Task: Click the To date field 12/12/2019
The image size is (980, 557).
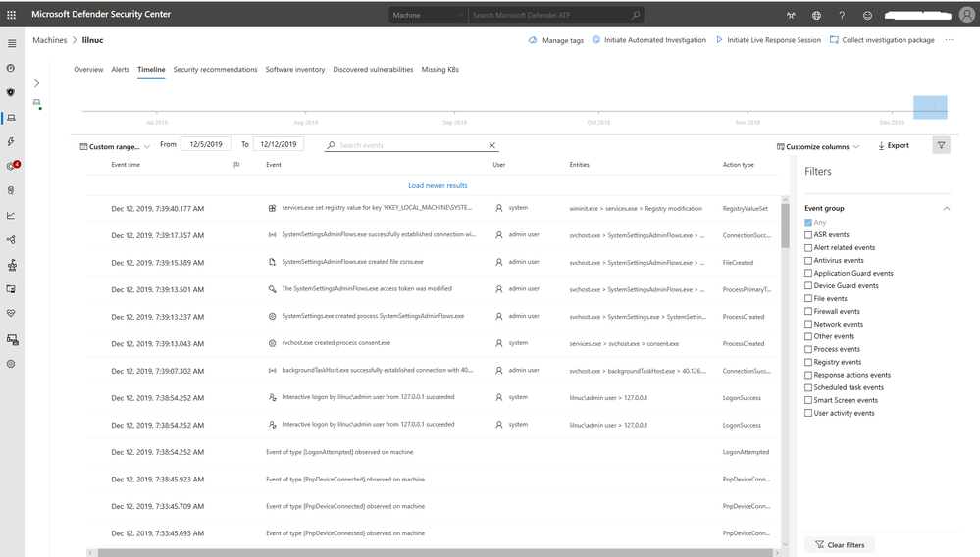Action: pos(279,144)
